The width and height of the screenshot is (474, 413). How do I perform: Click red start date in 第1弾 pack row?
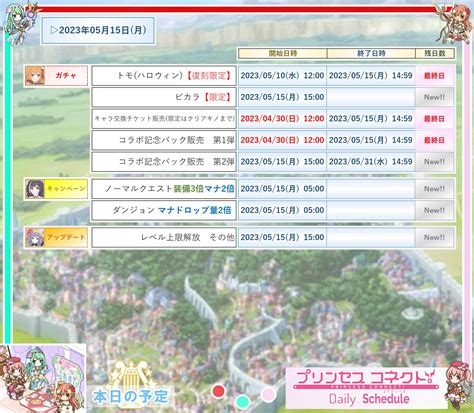tap(282, 140)
